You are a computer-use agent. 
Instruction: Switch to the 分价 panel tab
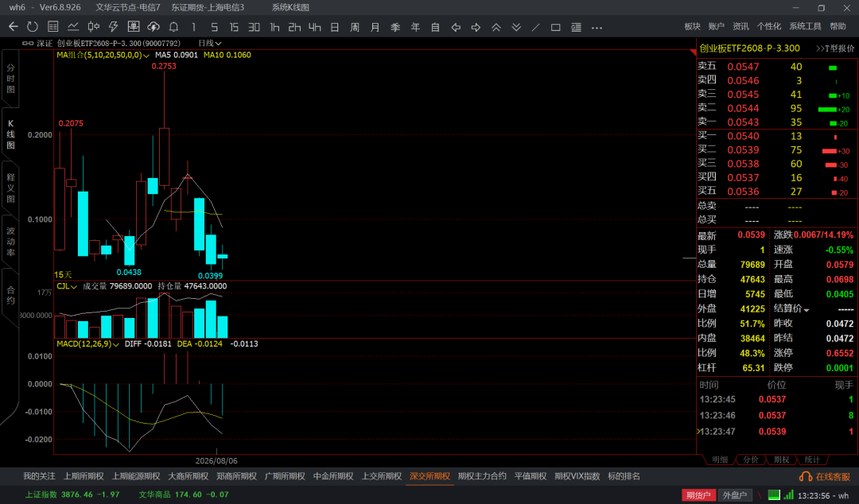[x=751, y=459]
